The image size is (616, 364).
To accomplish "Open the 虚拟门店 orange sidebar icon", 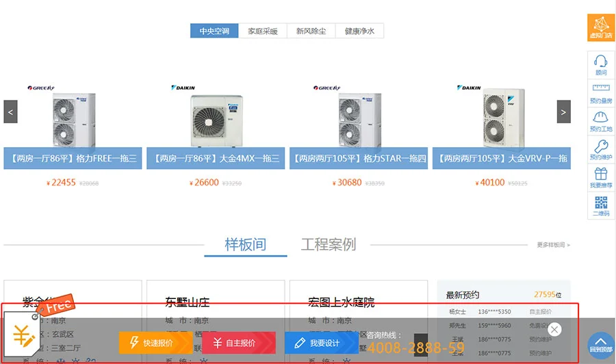I will (x=601, y=27).
